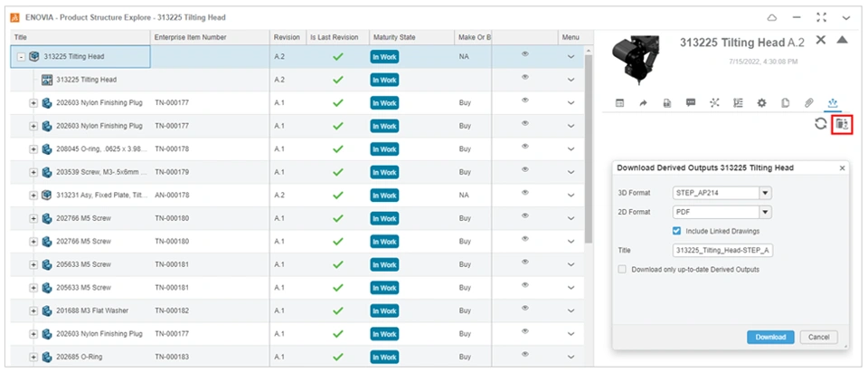868x373 pixels.
Task: Click the drawing icon of 313225 Tilting Head
Action: click(x=47, y=80)
